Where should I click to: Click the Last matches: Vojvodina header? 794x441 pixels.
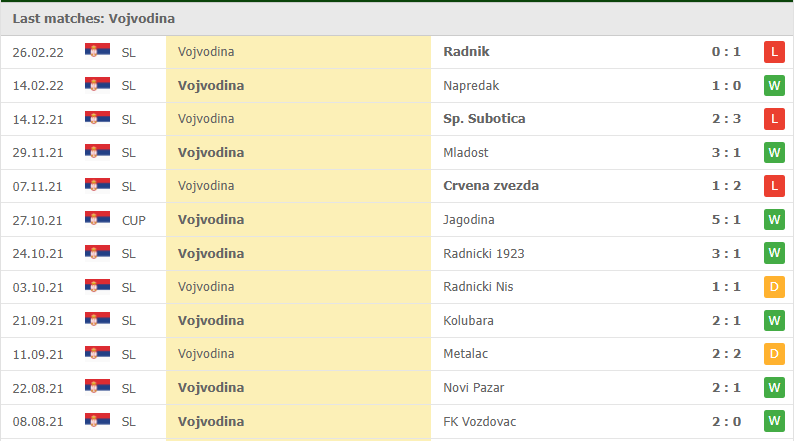tap(94, 19)
